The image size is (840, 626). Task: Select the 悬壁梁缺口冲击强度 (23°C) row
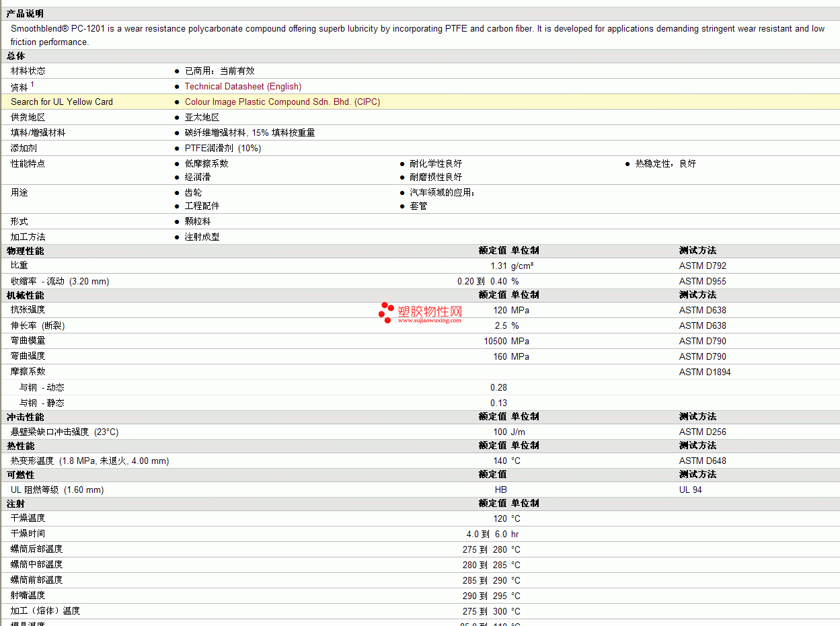coord(420,432)
